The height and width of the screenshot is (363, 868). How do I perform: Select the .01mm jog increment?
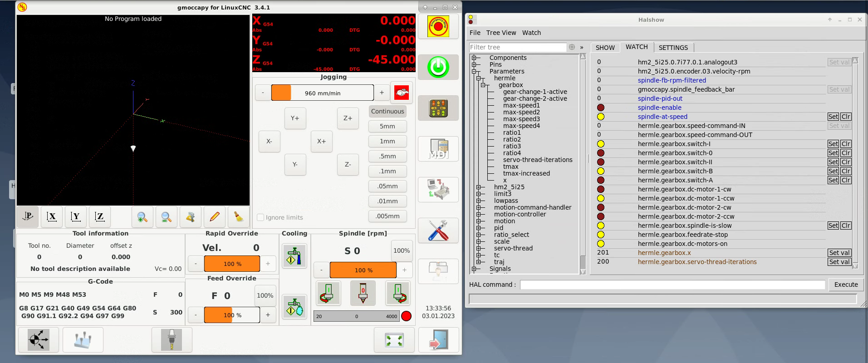pos(387,201)
